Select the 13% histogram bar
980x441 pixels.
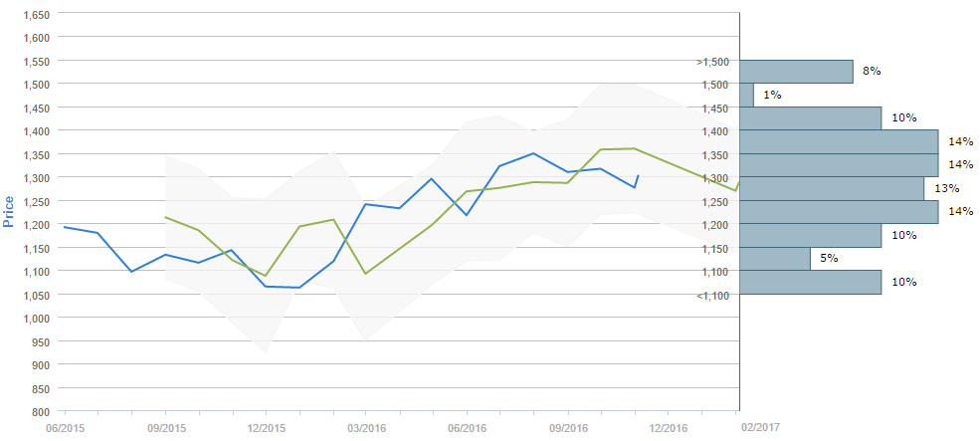[832, 188]
